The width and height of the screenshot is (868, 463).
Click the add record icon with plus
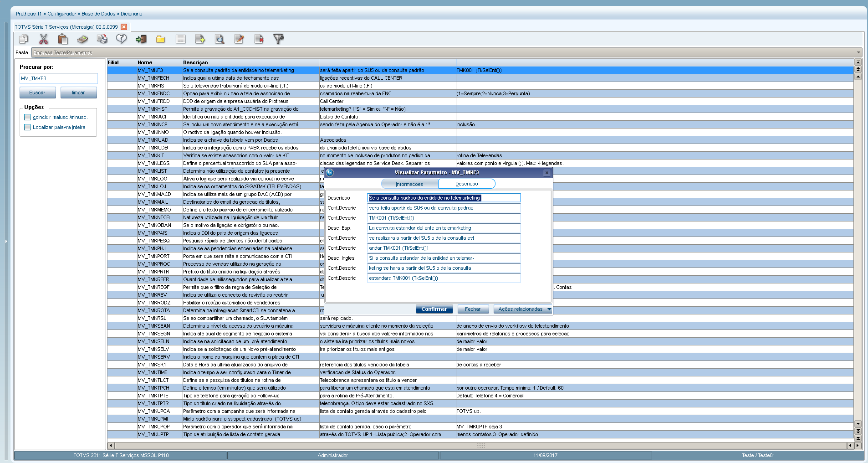tap(200, 39)
